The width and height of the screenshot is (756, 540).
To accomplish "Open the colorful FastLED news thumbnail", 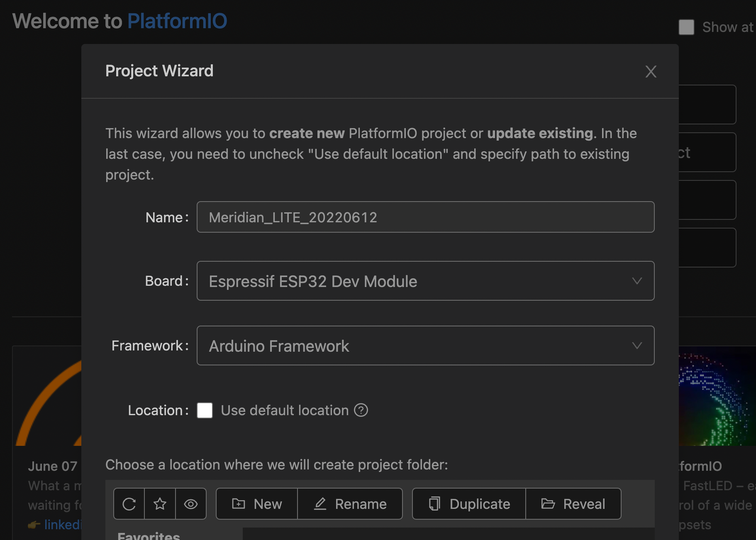I will pos(717,396).
